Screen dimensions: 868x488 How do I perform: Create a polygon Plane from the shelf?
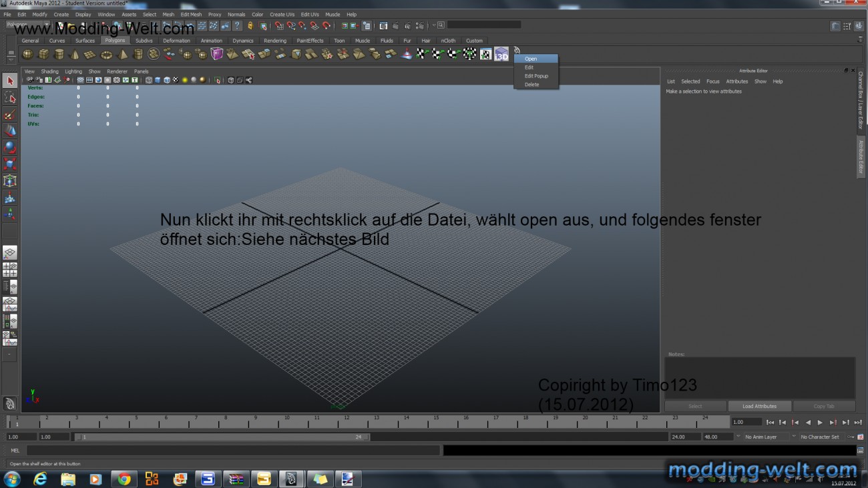[90, 54]
